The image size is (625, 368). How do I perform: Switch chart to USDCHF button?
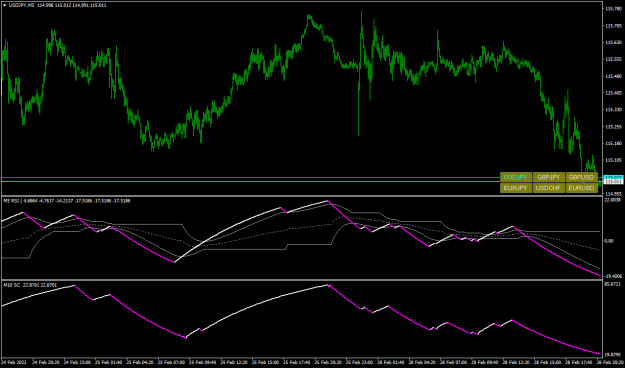pyautogui.click(x=548, y=188)
